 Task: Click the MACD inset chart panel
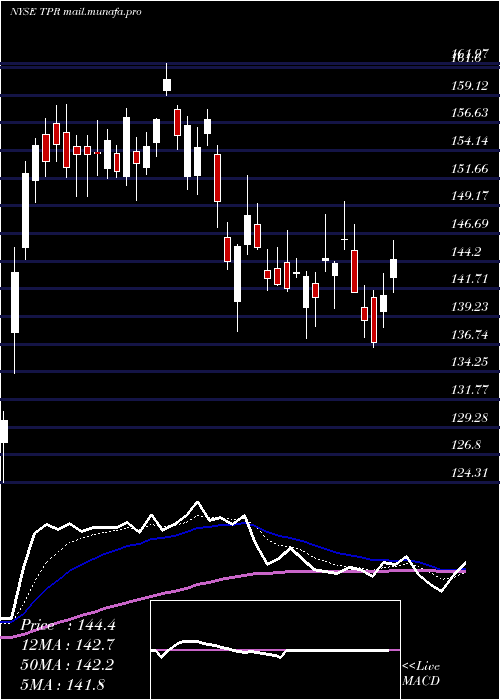[x=275, y=650]
